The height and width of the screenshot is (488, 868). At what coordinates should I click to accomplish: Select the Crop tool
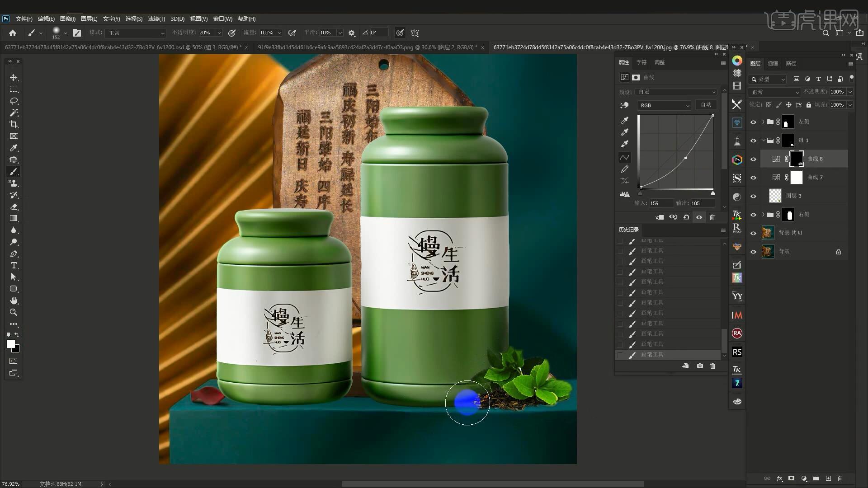(x=14, y=124)
